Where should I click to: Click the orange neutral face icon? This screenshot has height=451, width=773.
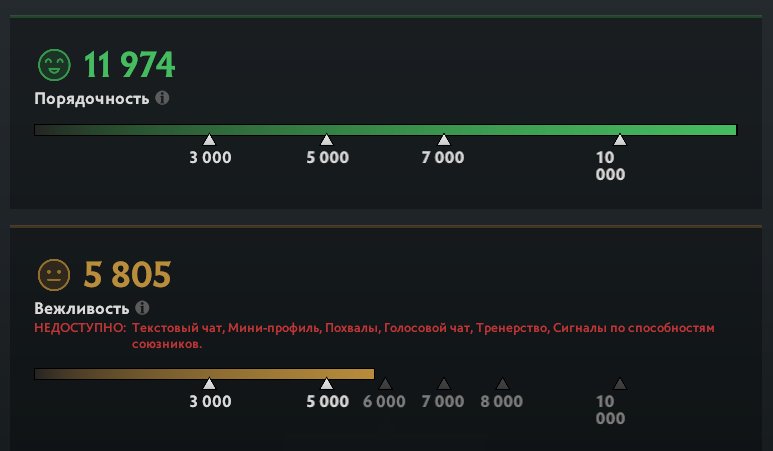point(52,274)
